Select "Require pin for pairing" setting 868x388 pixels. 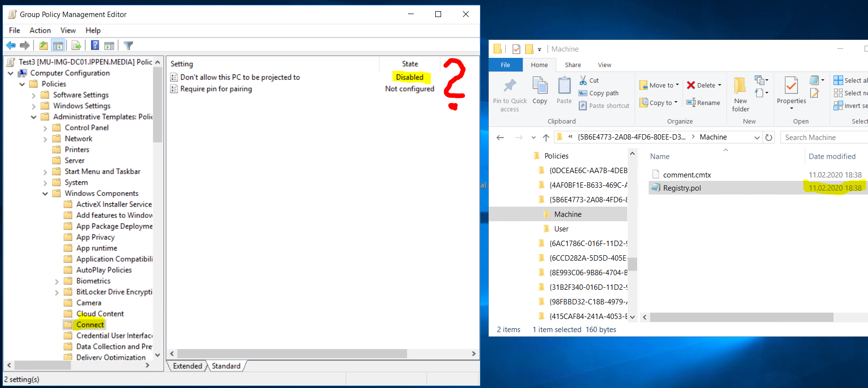coord(216,89)
